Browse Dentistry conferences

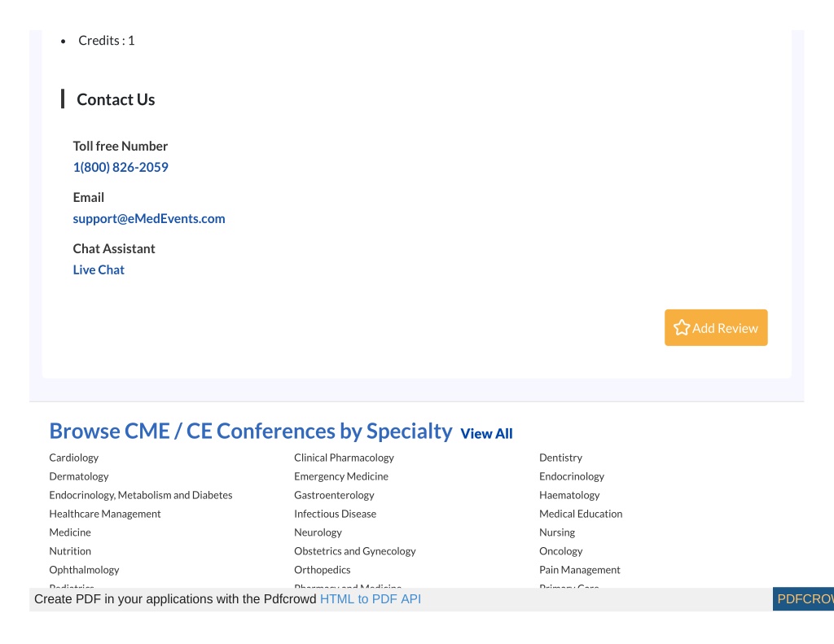tap(560, 458)
